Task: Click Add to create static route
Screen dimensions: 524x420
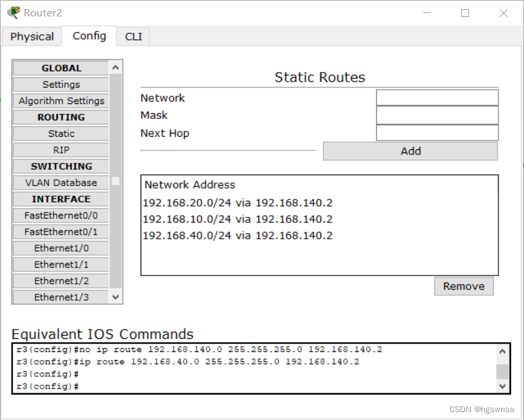Action: [410, 151]
